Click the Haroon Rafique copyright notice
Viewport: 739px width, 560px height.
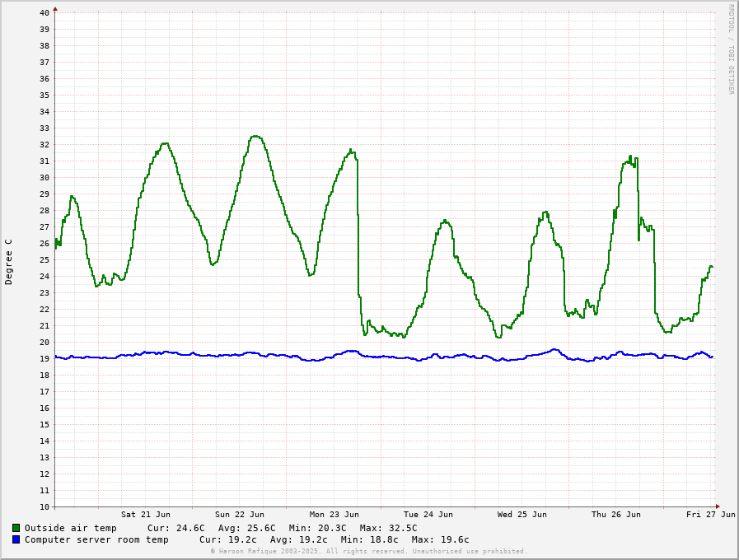(x=368, y=551)
